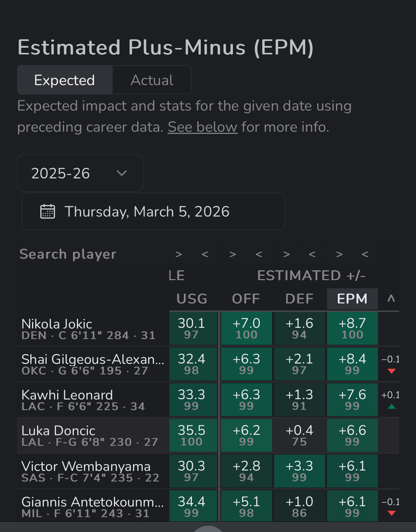Sort by the OFF column header
Image resolution: width=416 pixels, height=532 pixels.
246,299
